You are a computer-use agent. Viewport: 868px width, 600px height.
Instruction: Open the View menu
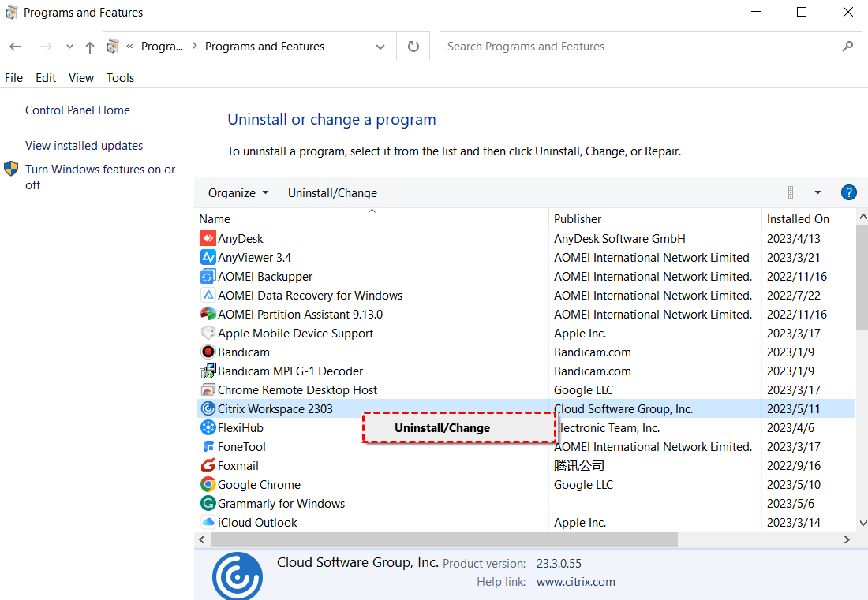point(81,78)
